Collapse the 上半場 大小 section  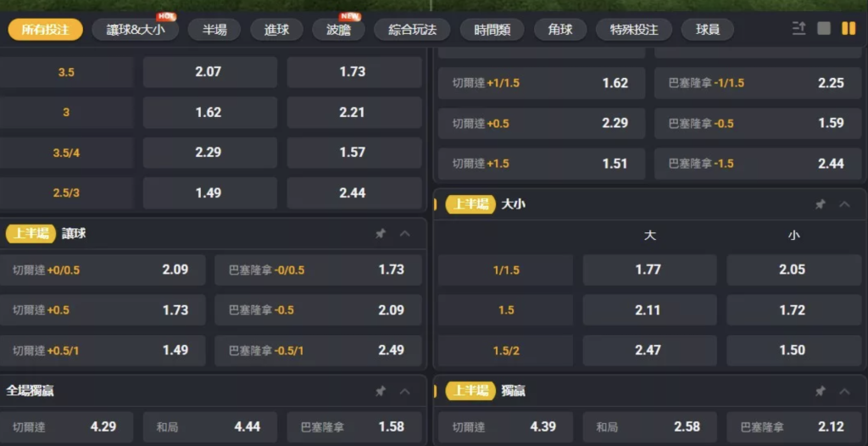click(x=844, y=204)
